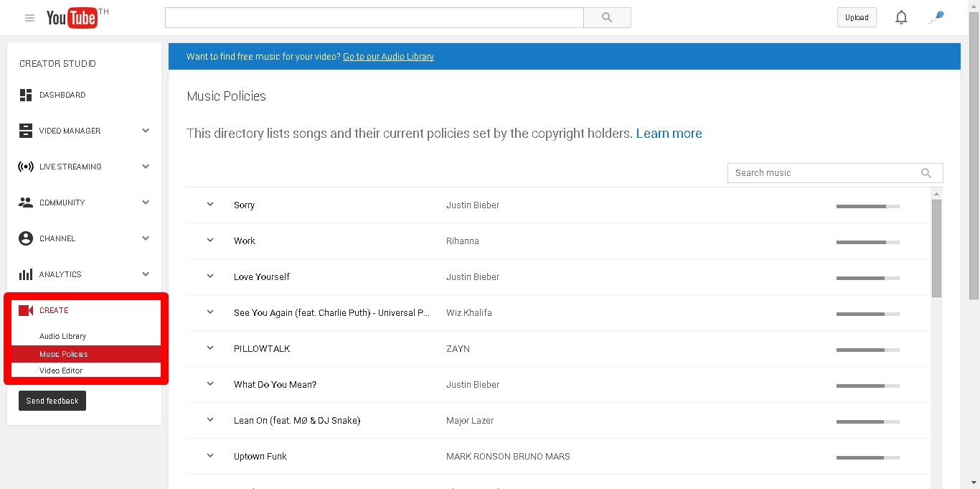Click the artist MARK RONSON BRUNO MARS
The image size is (980, 489).
[x=508, y=457]
